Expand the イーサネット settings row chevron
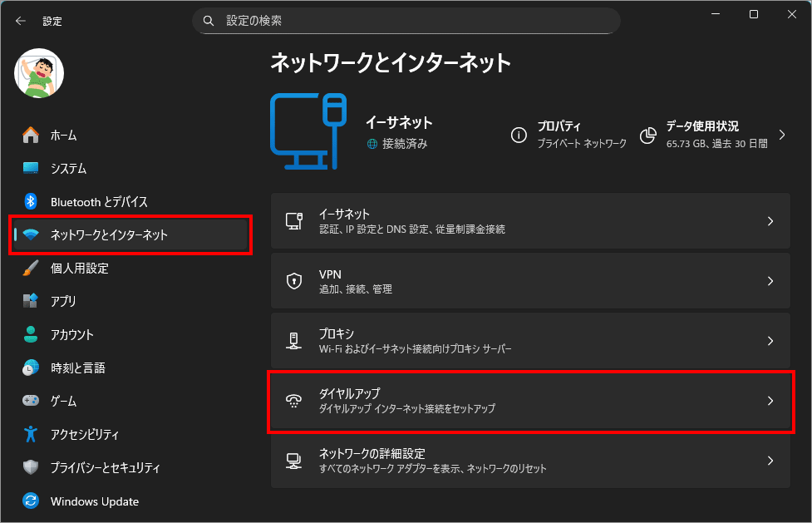The height and width of the screenshot is (523, 812). [770, 221]
